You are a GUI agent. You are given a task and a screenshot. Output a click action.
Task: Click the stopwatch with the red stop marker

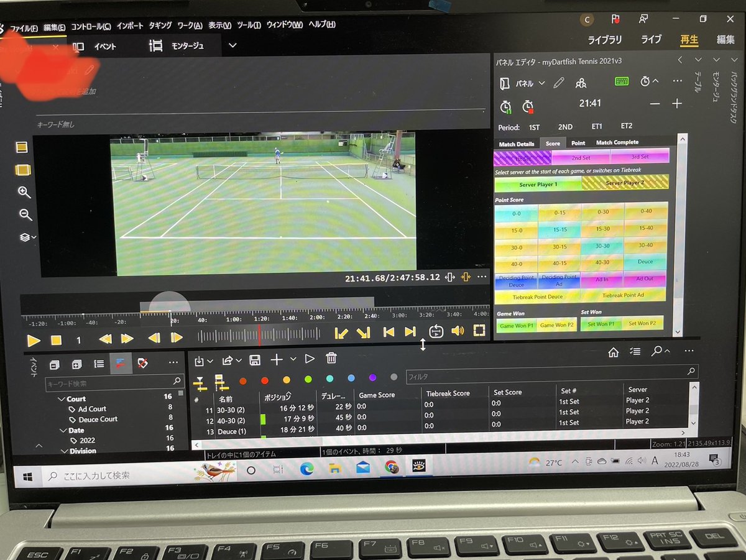click(x=528, y=106)
